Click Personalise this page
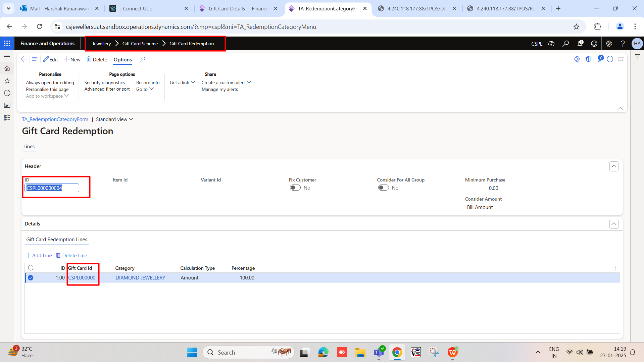 coord(47,89)
